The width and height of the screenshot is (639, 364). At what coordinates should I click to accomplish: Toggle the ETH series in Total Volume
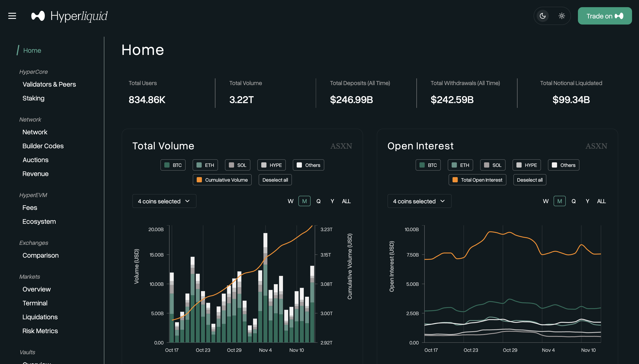click(x=205, y=165)
